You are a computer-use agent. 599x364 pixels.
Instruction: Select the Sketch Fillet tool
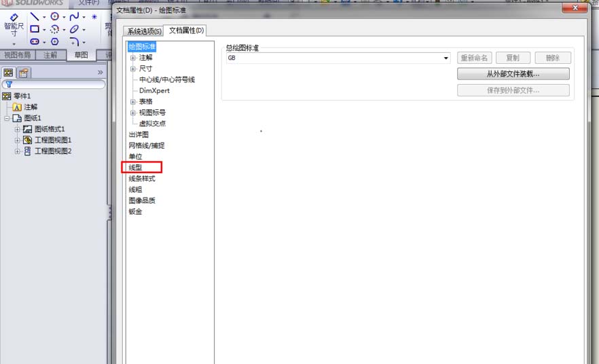tap(75, 41)
